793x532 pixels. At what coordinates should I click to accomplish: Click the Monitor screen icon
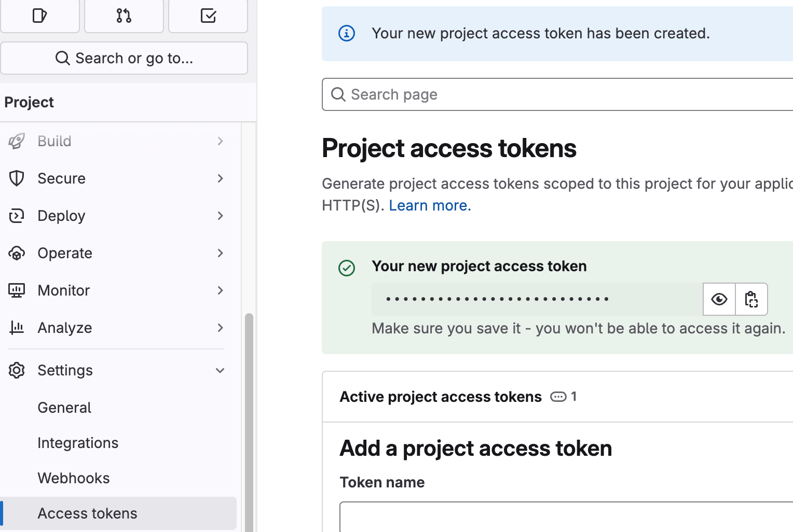(x=17, y=290)
